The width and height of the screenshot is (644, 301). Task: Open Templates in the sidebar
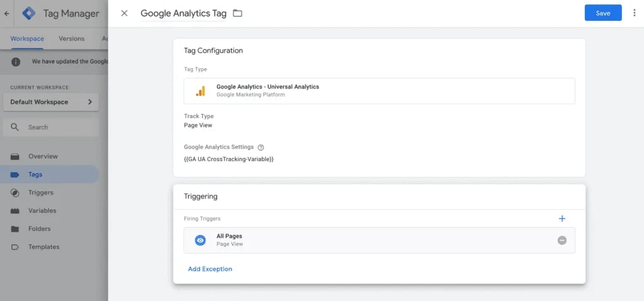(x=43, y=247)
